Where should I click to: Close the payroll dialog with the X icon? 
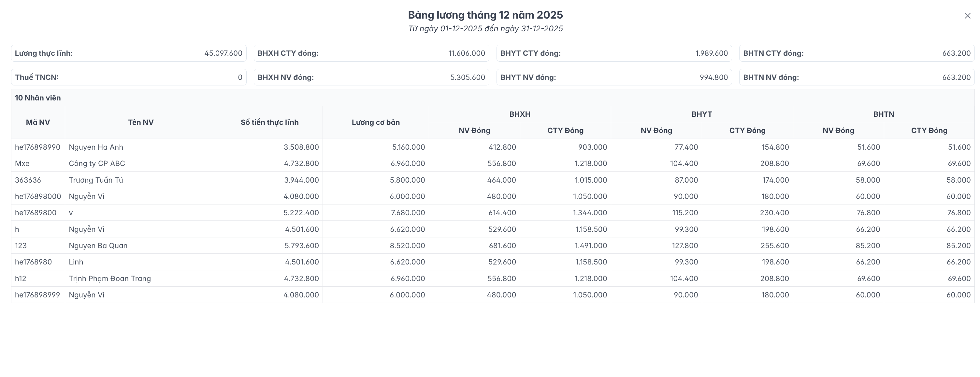967,16
